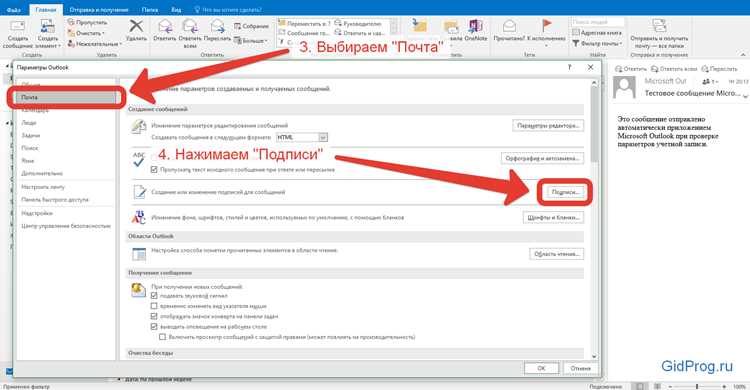Click the help question mark in dialog title
750x390 pixels.
tap(569, 67)
